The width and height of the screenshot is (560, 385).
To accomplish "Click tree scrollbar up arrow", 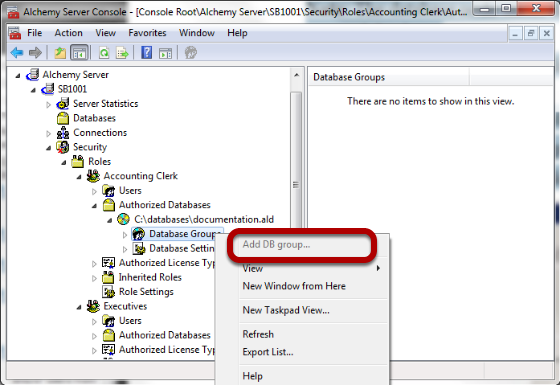I will pyautogui.click(x=296, y=75).
